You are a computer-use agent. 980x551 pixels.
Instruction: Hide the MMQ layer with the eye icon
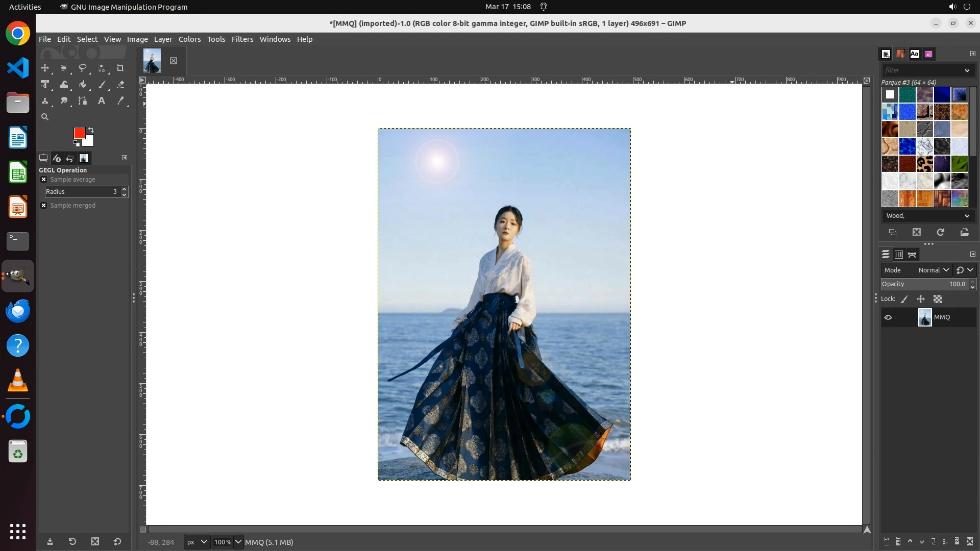888,317
